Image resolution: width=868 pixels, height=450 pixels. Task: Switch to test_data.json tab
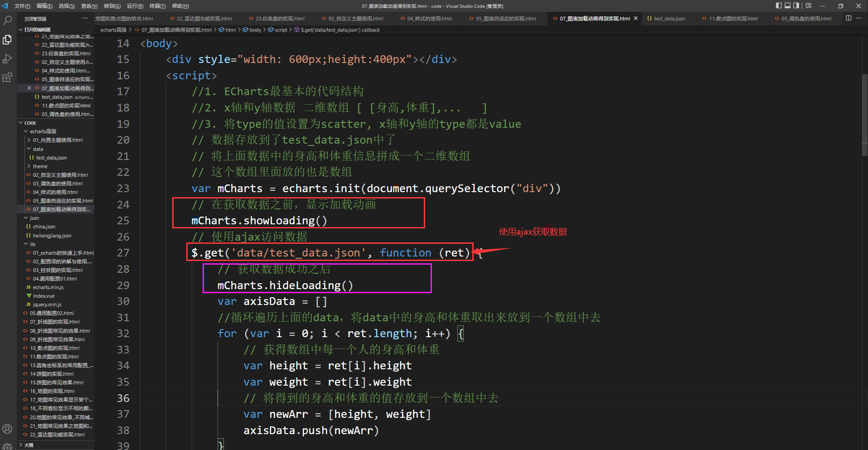coord(669,19)
